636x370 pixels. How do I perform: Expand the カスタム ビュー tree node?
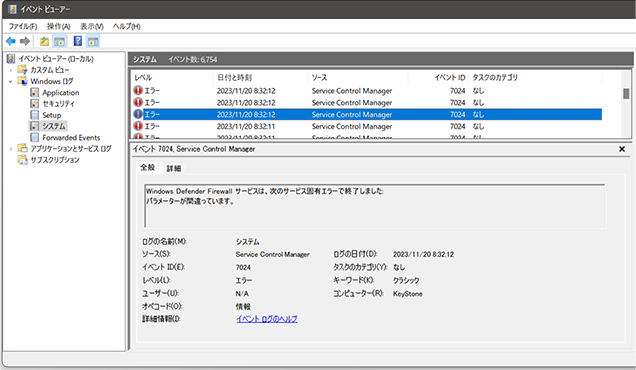[x=11, y=70]
